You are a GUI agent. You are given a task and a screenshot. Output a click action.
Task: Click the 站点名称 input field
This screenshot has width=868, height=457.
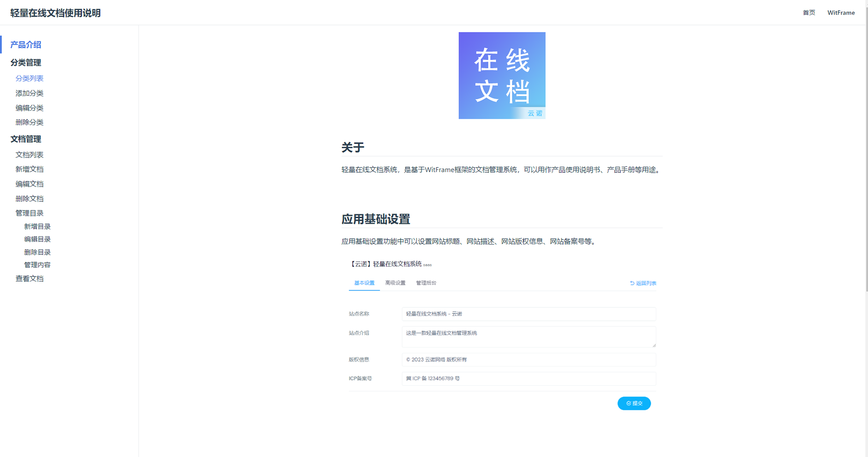[x=529, y=314]
